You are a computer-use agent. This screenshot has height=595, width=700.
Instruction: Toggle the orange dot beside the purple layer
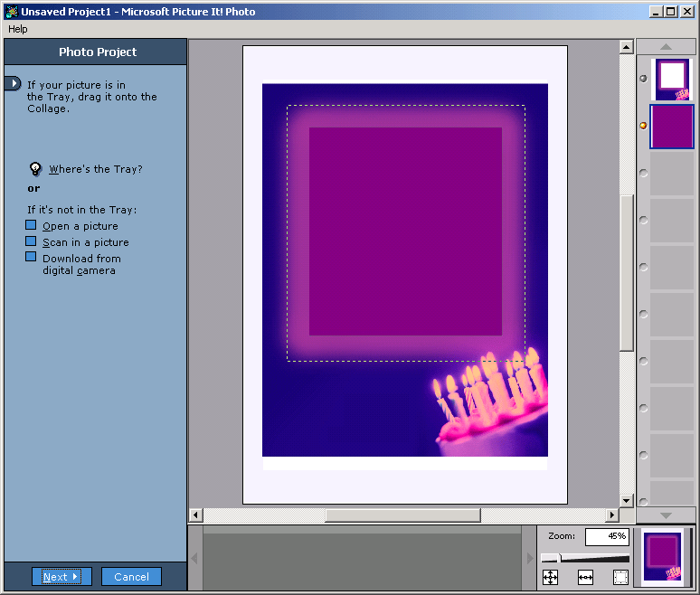point(643,126)
